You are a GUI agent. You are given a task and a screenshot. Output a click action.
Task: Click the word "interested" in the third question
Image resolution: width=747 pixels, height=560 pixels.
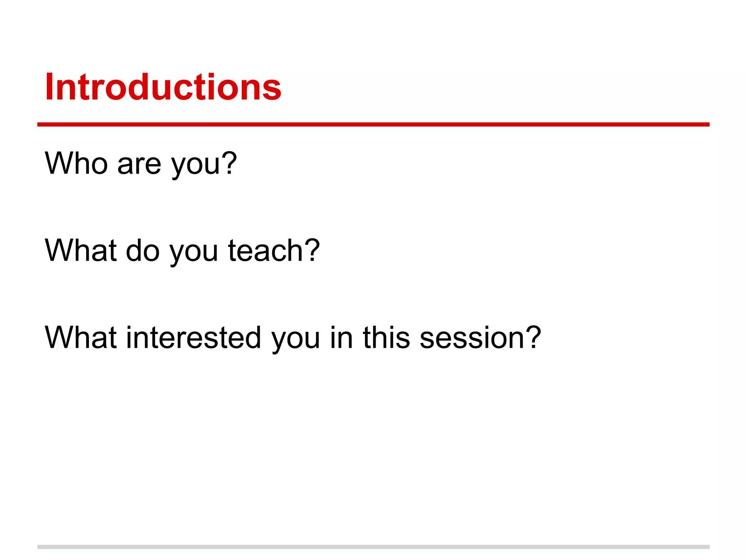coord(194,338)
